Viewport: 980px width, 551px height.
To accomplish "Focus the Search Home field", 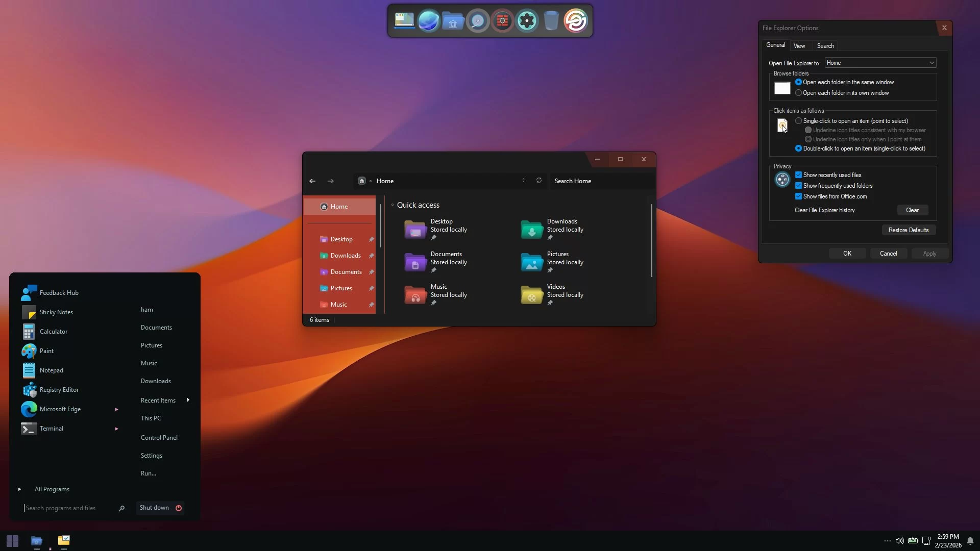I will pyautogui.click(x=601, y=181).
